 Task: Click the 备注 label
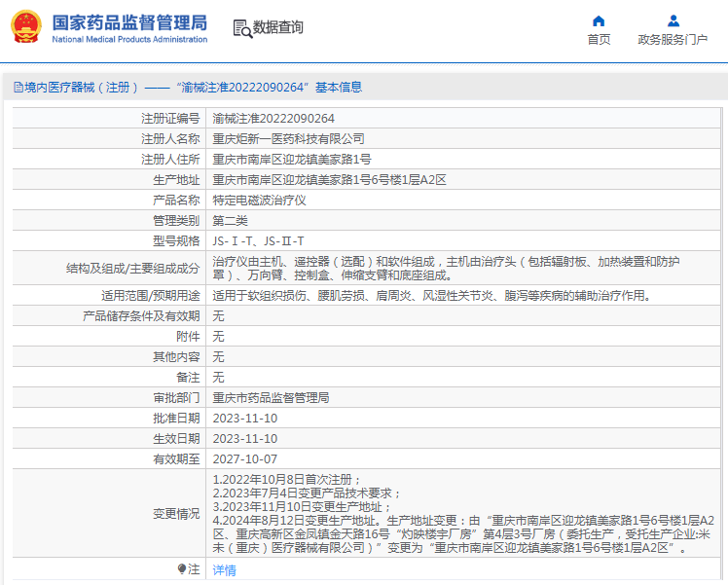click(x=188, y=378)
